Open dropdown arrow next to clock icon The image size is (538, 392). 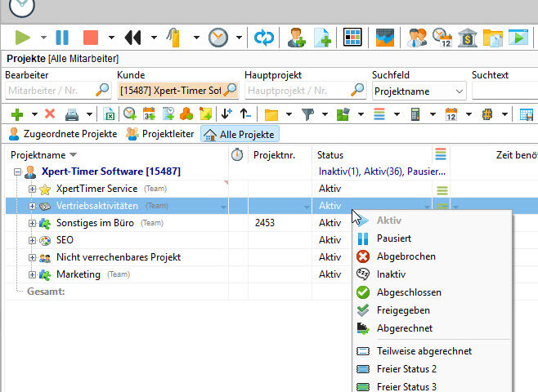(x=239, y=38)
